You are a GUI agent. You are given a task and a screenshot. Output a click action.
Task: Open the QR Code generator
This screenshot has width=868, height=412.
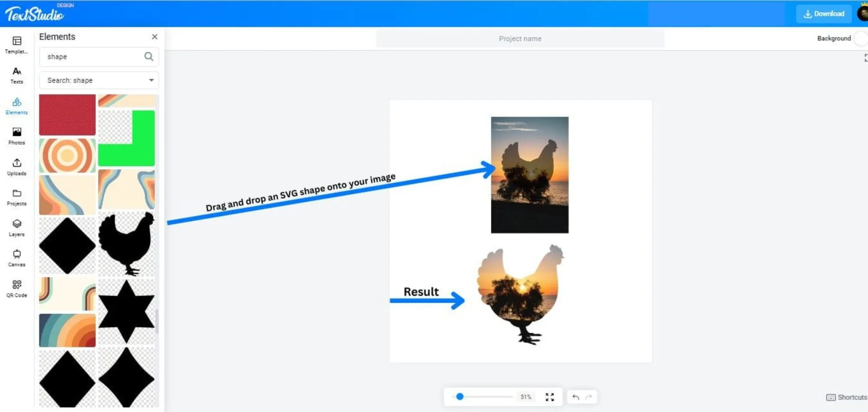point(16,289)
